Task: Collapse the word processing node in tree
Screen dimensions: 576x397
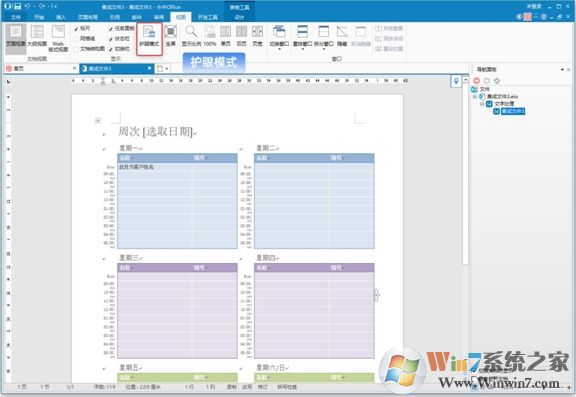Action: [482, 104]
